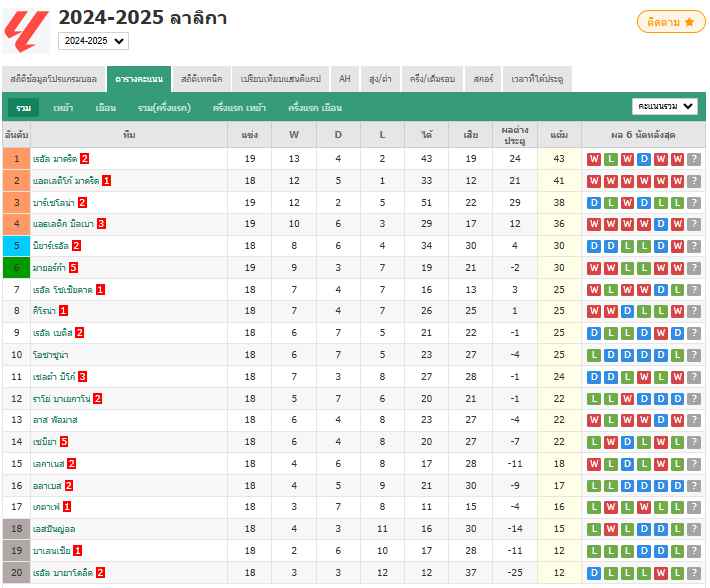The height and width of the screenshot is (588, 710).
Task: Click the red card badge in rank 8 row
Action: [x=63, y=311]
